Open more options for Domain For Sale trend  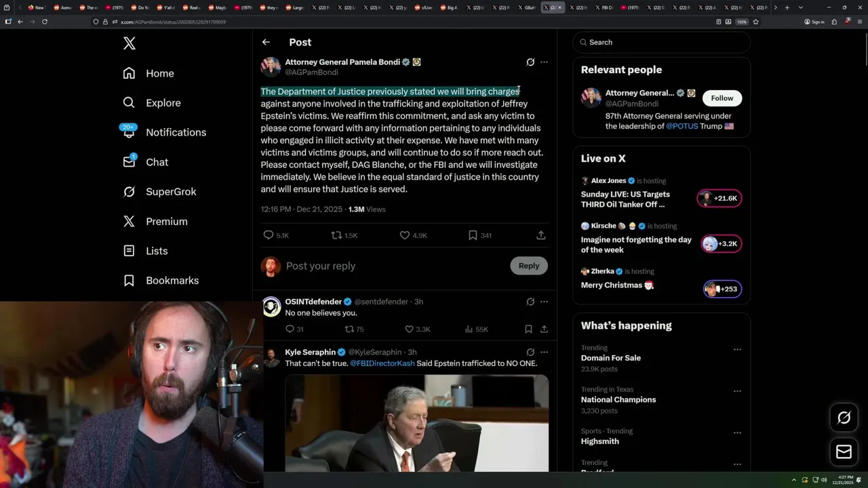737,350
